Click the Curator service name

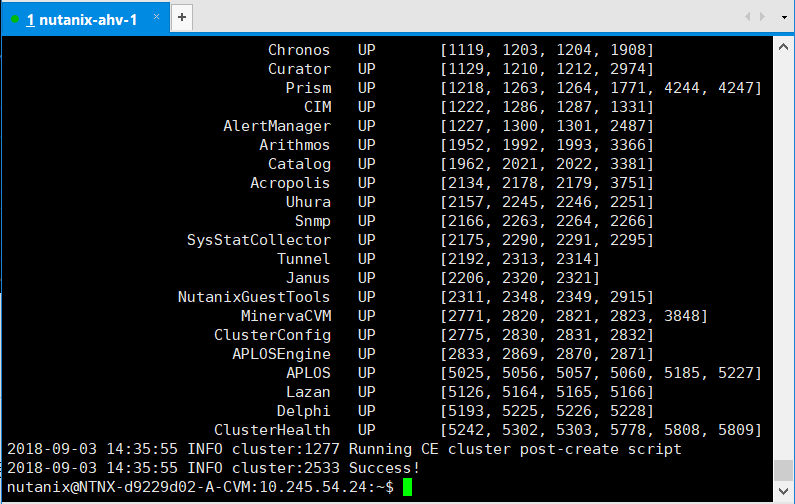tap(299, 69)
